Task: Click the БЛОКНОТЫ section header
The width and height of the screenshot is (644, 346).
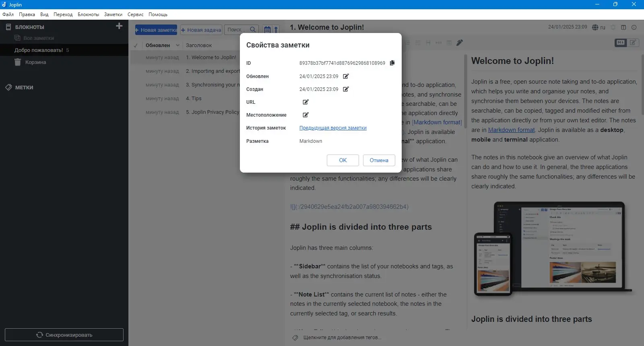Action: [30, 27]
